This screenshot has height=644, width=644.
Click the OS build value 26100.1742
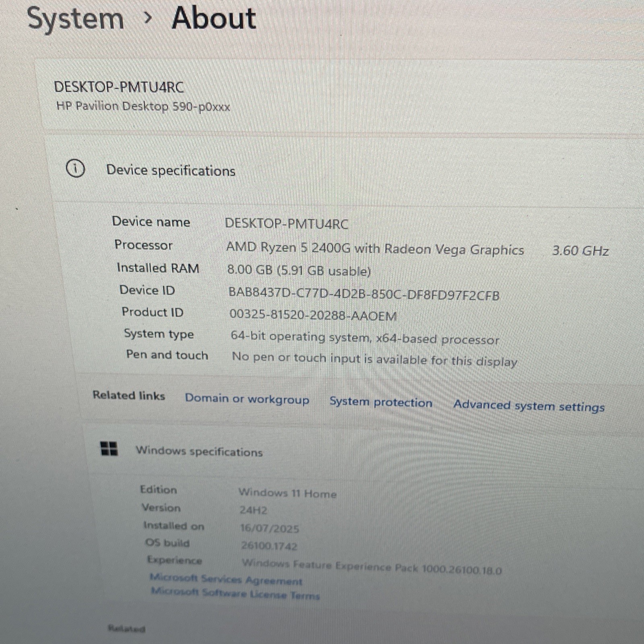click(x=269, y=546)
